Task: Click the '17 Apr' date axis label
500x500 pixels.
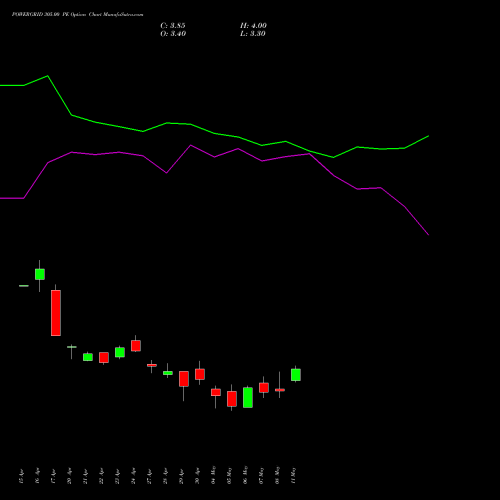Action: coord(53,477)
